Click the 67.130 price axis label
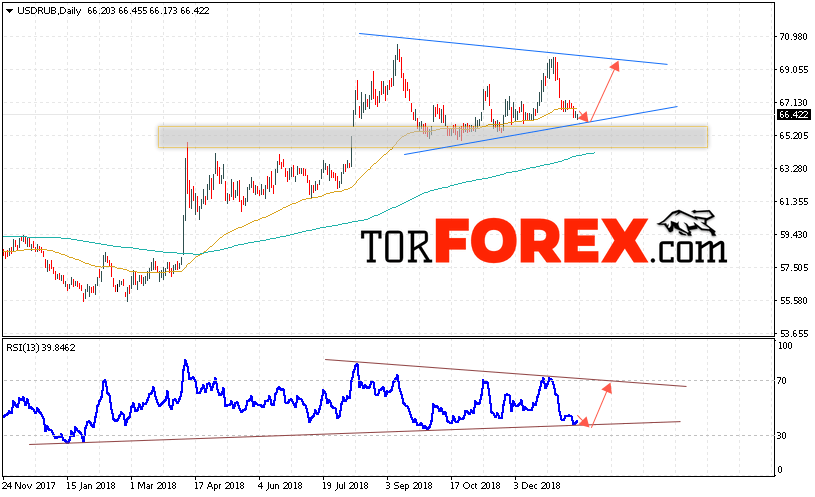Viewport: 815px width, 497px height. tap(793, 102)
